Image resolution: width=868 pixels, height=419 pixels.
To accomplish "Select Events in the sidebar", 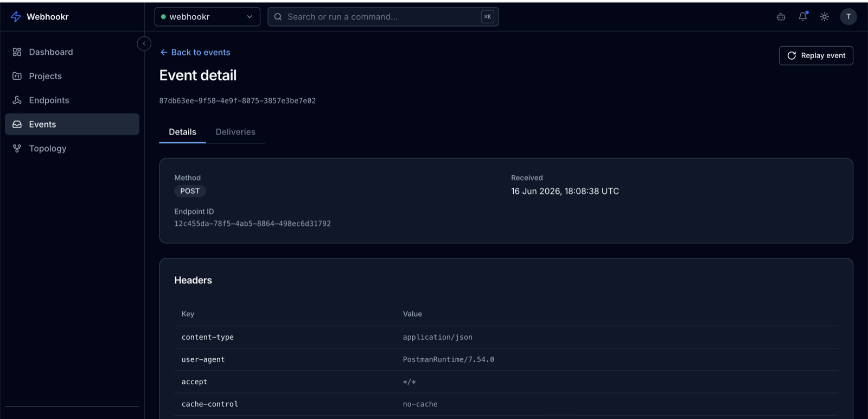I will click(72, 124).
